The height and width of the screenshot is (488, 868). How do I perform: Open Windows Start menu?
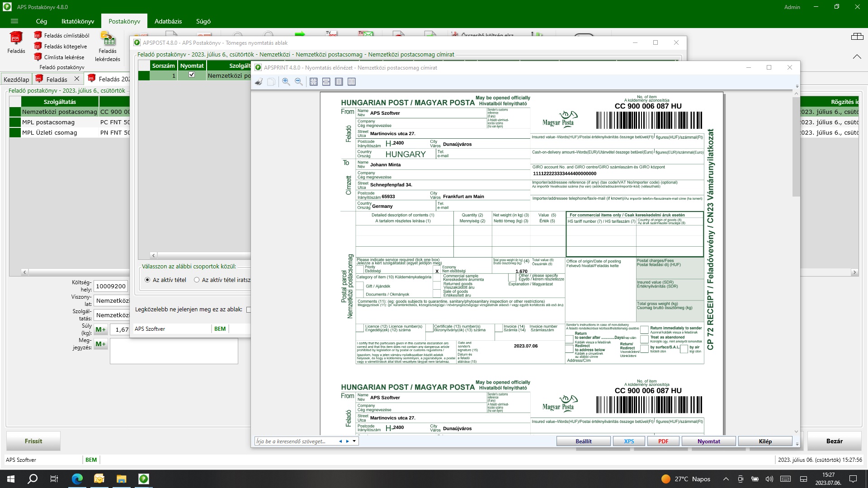[11, 479]
